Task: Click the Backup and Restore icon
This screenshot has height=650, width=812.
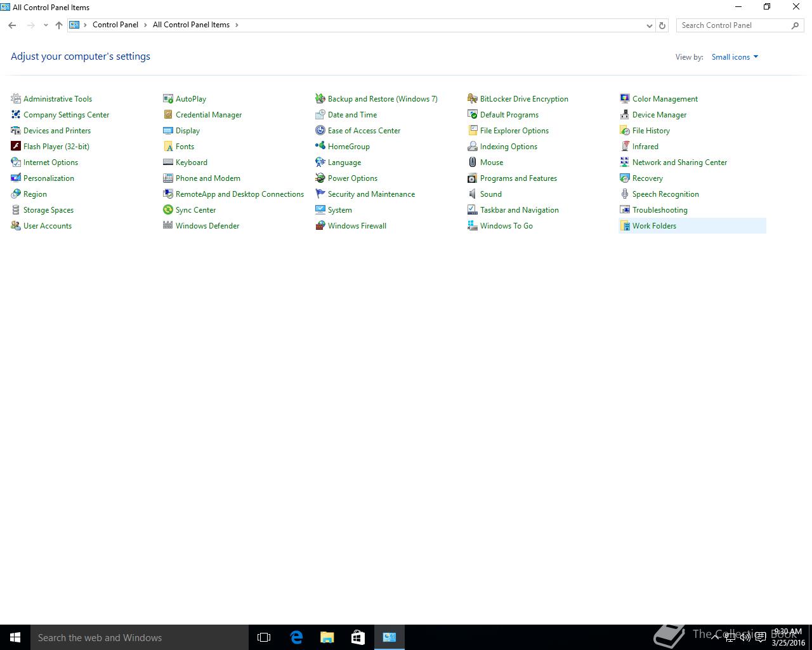Action: [320, 98]
